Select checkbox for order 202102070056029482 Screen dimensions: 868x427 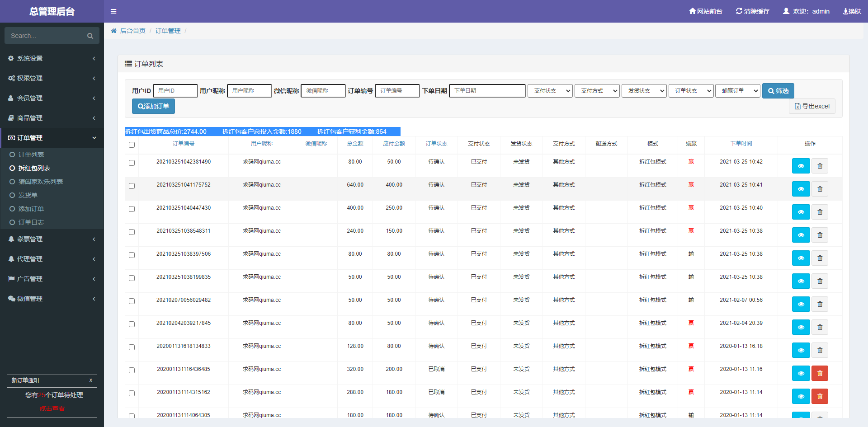pos(132,301)
